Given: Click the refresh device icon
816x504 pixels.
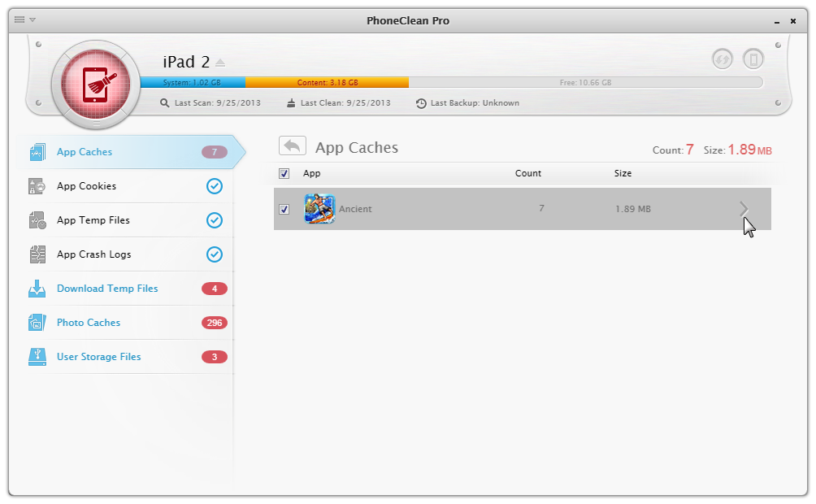Looking at the screenshot, I should click(722, 59).
